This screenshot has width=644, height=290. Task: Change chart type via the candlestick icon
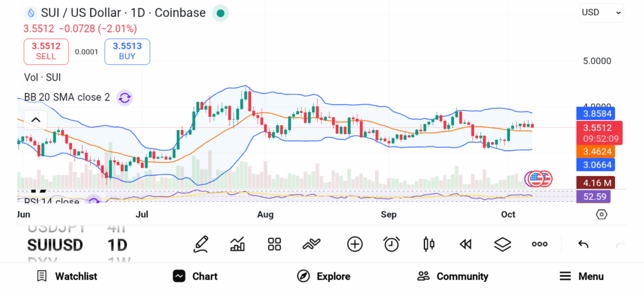(429, 244)
